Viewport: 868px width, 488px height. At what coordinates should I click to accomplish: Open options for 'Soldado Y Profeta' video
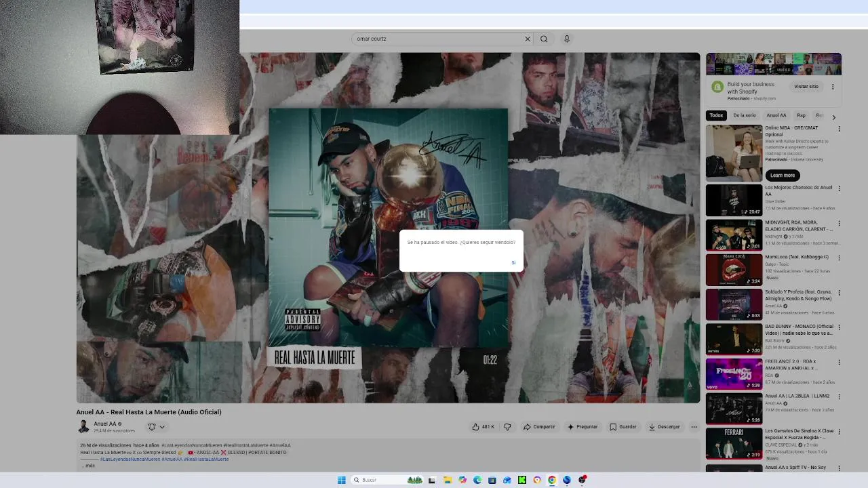[839, 293]
